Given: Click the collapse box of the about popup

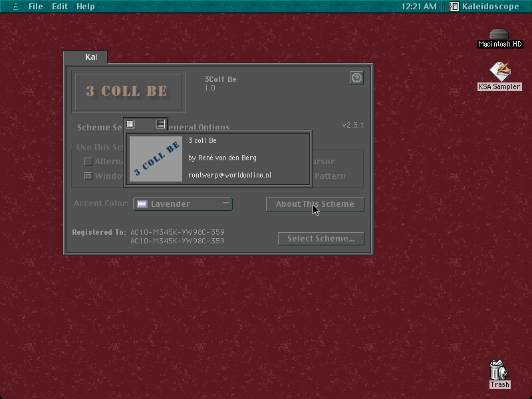Looking at the screenshot, I should click(x=160, y=124).
